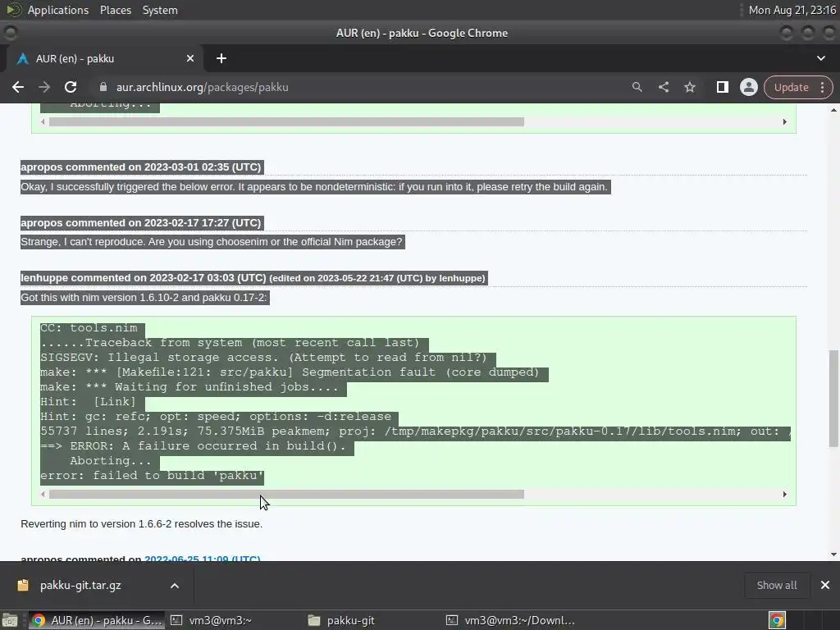Viewport: 840px width, 630px height.
Task: Click the '==> ERROR: A failure occurred' line
Action: pos(194,446)
